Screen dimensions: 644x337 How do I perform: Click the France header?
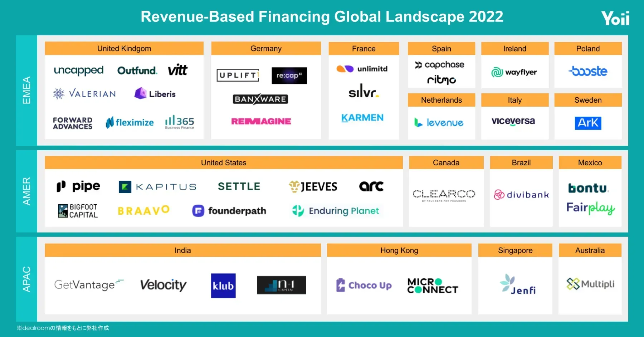click(364, 48)
